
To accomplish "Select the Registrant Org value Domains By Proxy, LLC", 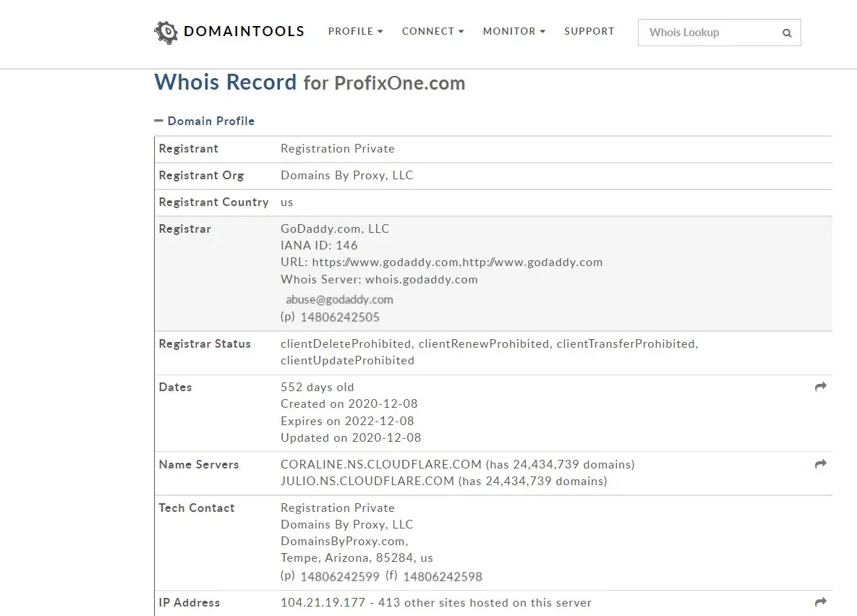I will [346, 176].
